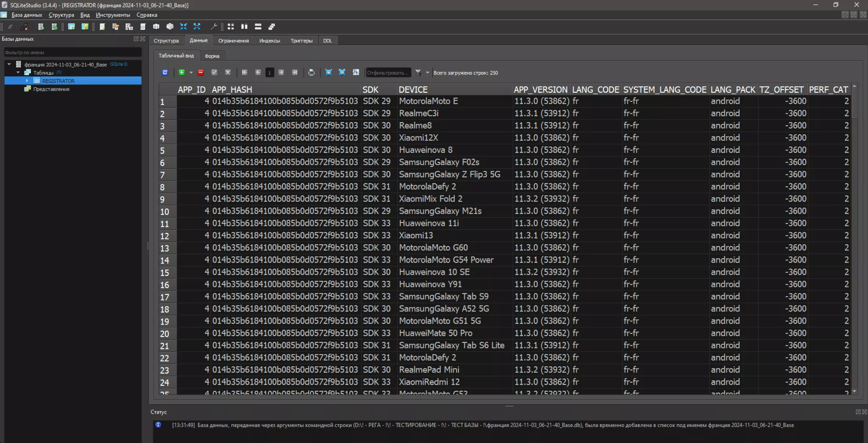The image size is (868, 443).
Task: Apply filter funnel icon
Action: 418,73
